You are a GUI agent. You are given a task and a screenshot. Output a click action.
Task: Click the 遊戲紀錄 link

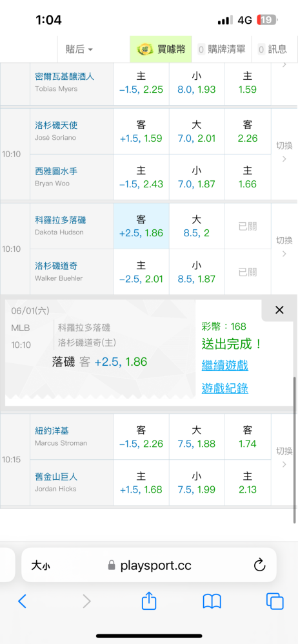coord(224,388)
